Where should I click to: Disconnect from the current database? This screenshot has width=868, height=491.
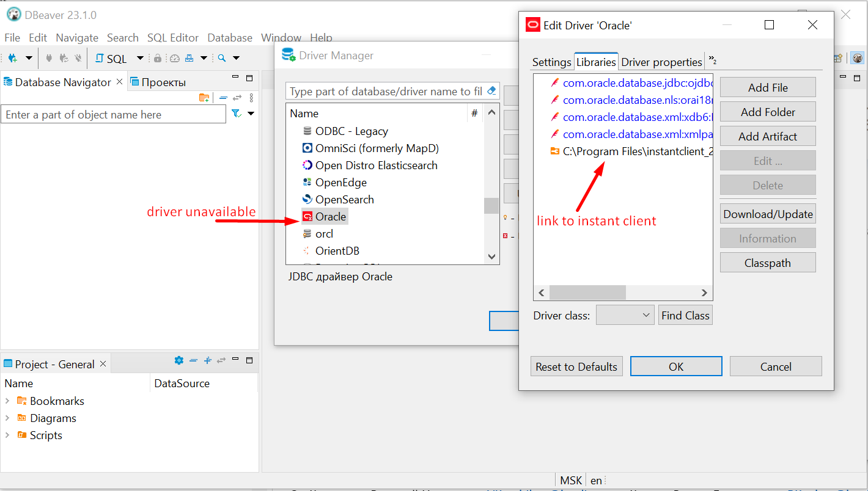(x=78, y=58)
